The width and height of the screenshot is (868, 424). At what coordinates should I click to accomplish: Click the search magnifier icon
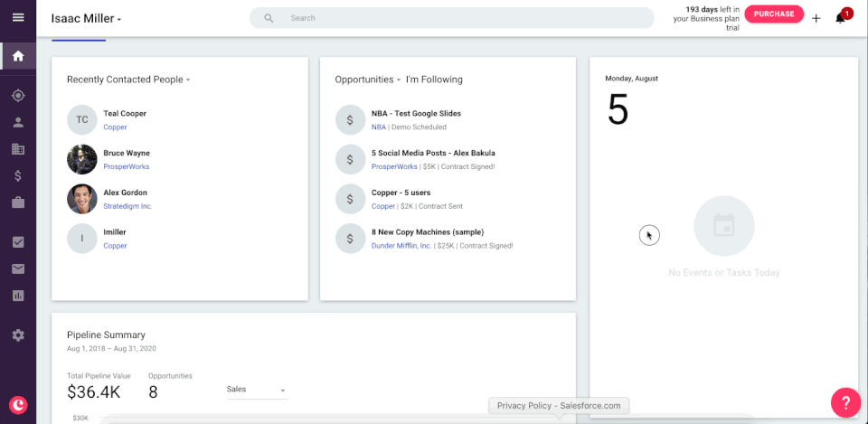coord(269,18)
